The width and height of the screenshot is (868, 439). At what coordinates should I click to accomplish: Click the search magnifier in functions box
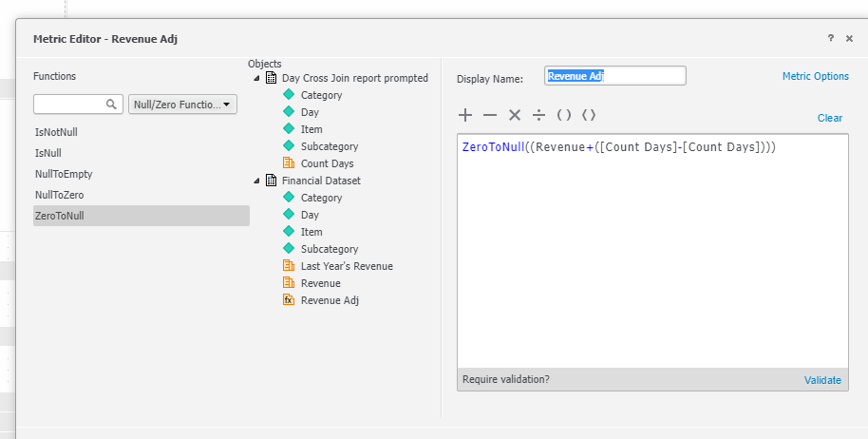(x=111, y=105)
